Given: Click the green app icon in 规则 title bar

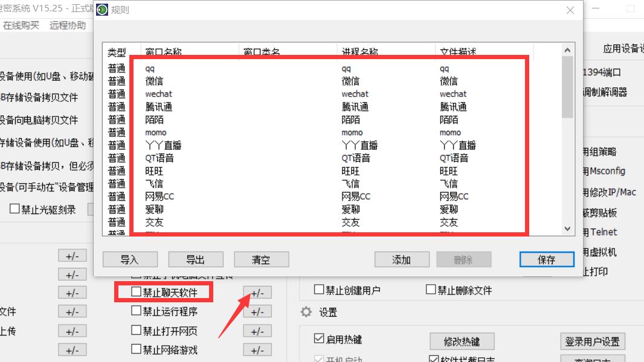Looking at the screenshot, I should pyautogui.click(x=102, y=10).
